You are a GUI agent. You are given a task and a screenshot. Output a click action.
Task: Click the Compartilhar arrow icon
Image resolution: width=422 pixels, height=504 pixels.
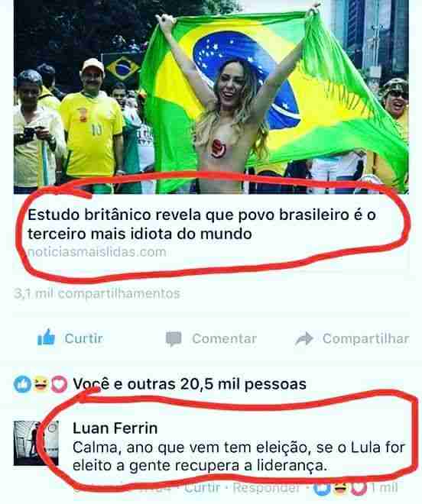pos(304,339)
